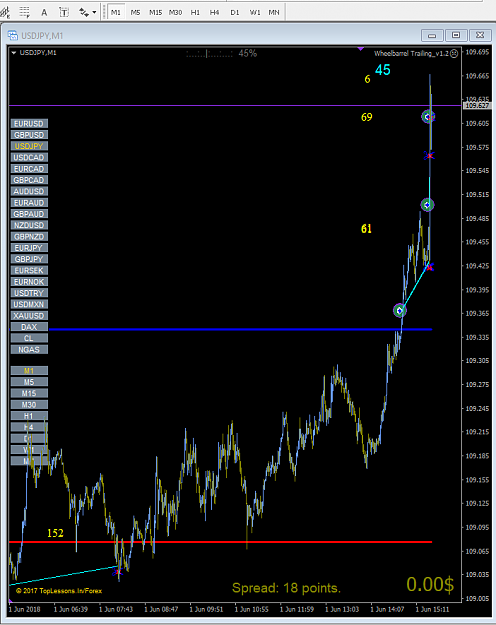Select the Text (A) drawing tool

[x=44, y=12]
